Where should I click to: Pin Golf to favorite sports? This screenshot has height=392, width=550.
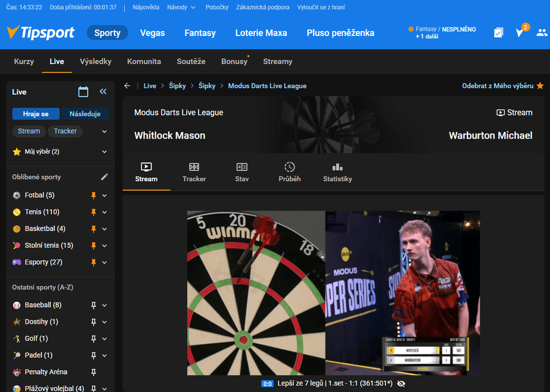click(94, 339)
